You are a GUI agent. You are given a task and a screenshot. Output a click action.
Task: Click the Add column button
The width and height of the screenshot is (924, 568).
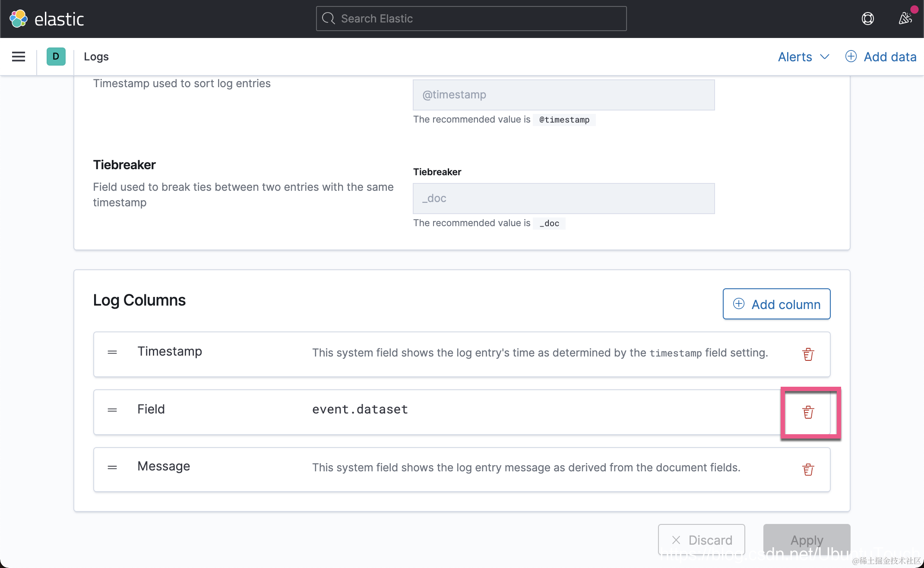(x=776, y=304)
